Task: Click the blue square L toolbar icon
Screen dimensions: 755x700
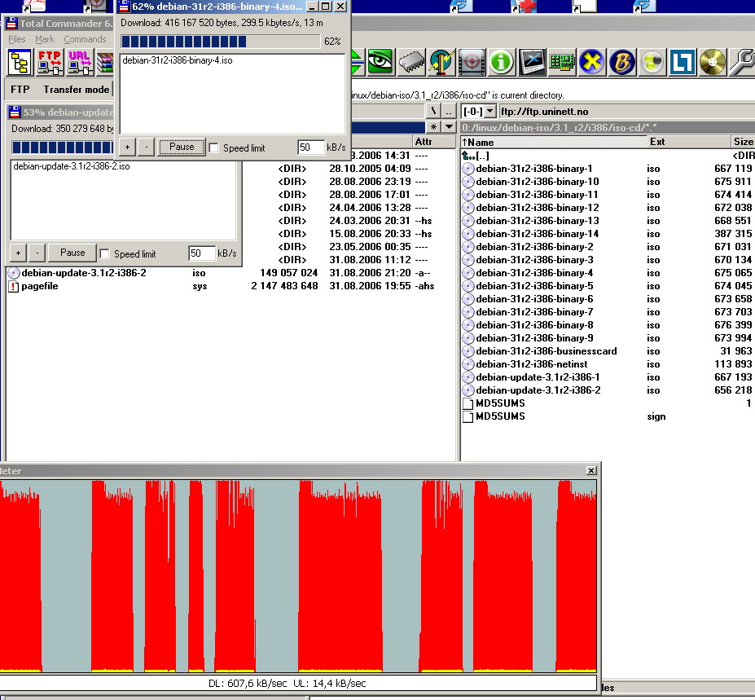Action: 683,62
